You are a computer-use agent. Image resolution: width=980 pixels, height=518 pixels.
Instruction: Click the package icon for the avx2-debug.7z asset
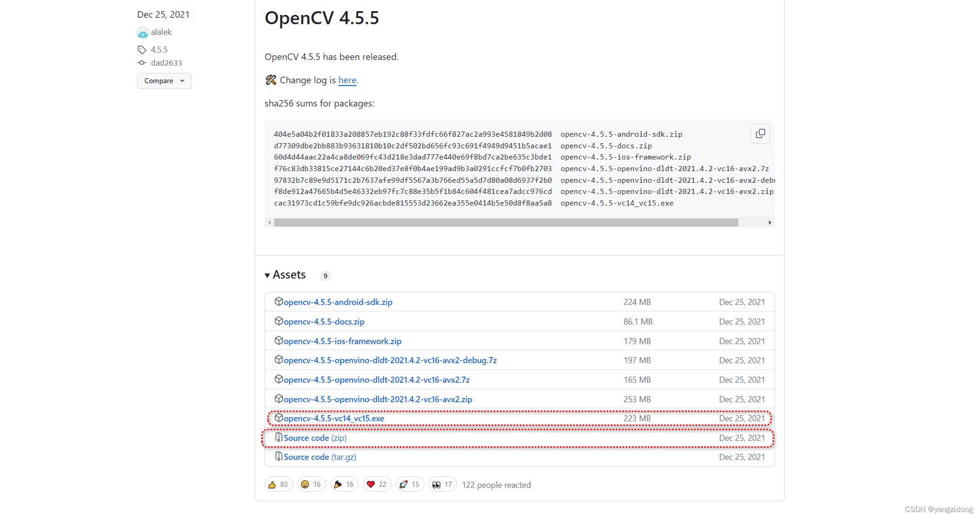pos(278,359)
